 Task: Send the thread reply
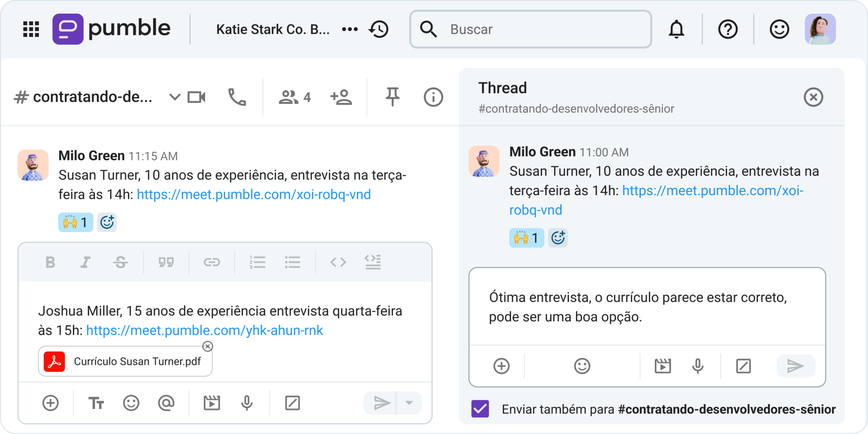796,366
